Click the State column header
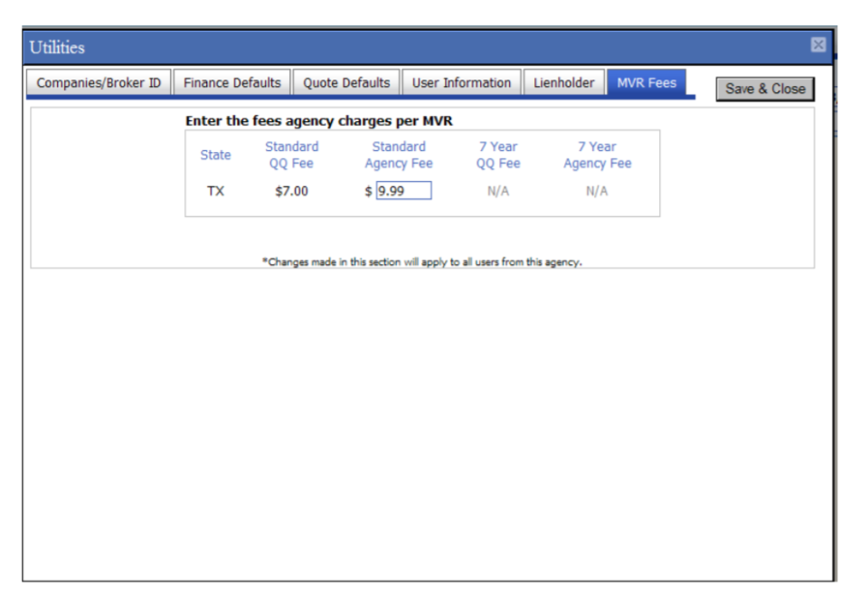This screenshot has width=868, height=606. click(215, 155)
